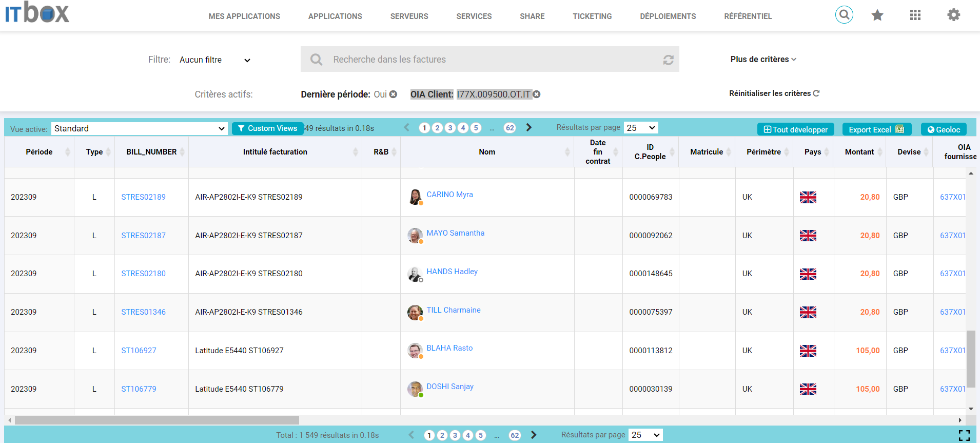This screenshot has width=980, height=443.
Task: Toggle fullscreen with bottom-right expand icon
Action: coord(964,435)
